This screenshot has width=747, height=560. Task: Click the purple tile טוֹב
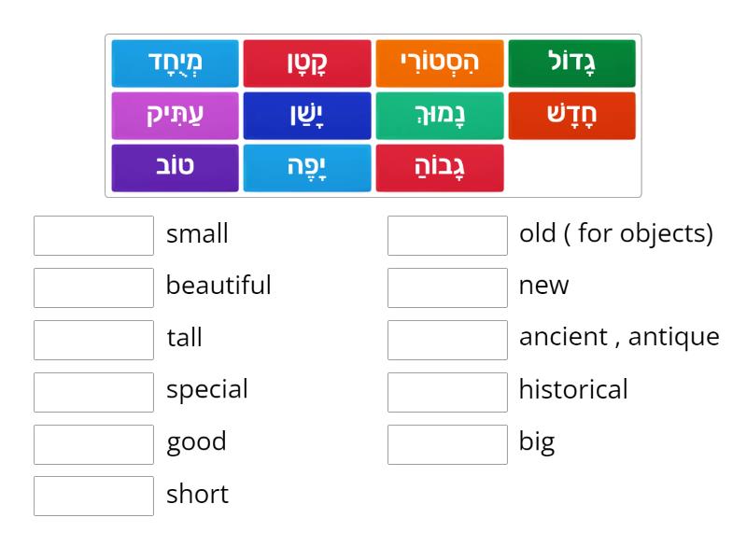(x=175, y=168)
